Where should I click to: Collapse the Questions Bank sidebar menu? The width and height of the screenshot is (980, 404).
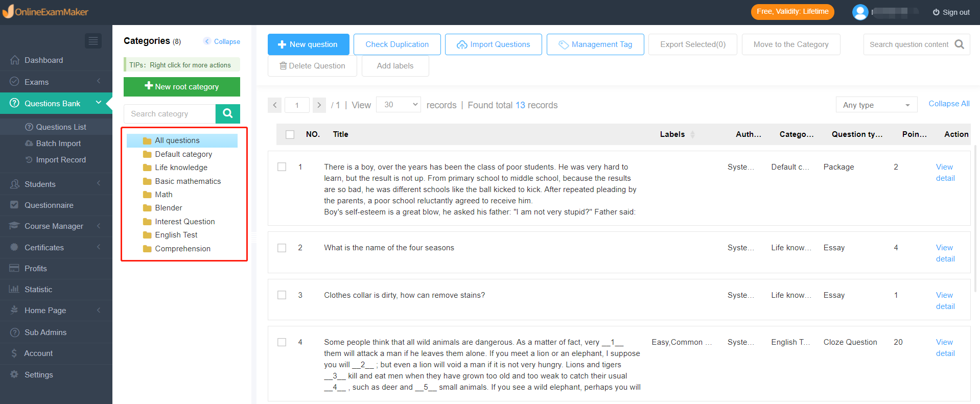(x=56, y=103)
